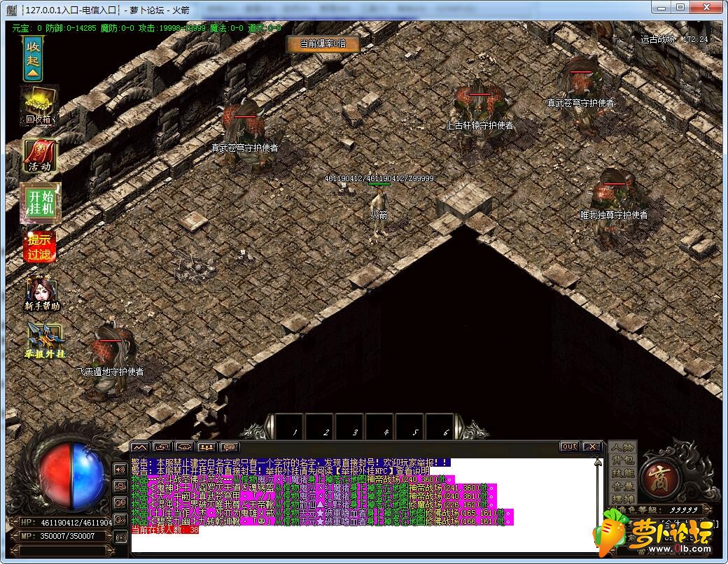Image resolution: width=728 pixels, height=564 pixels.
Task: Toggle the 提示过滤 message filter button
Action: 39,246
